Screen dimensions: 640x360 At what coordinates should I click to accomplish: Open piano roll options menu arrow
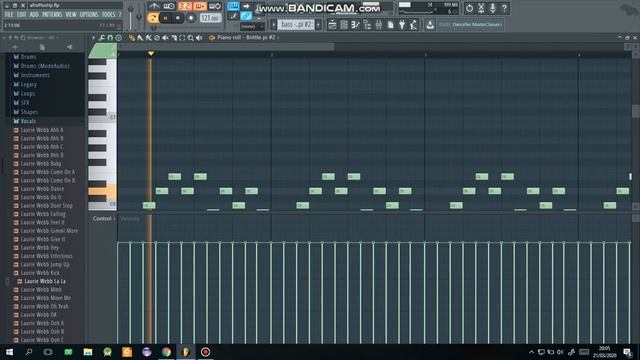pos(93,38)
